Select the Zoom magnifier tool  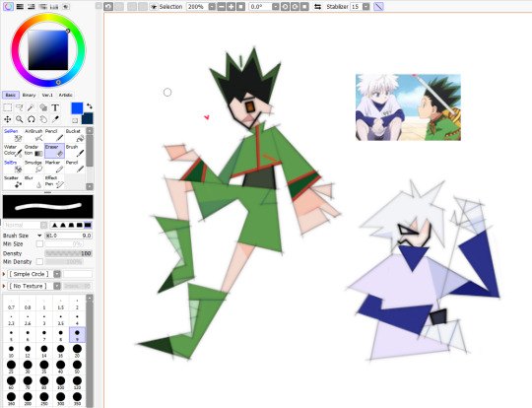[x=20, y=119]
